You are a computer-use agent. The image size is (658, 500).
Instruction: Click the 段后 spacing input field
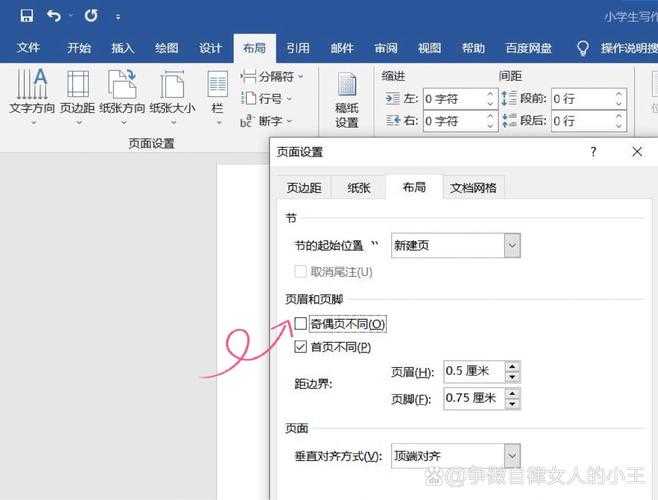click(589, 121)
